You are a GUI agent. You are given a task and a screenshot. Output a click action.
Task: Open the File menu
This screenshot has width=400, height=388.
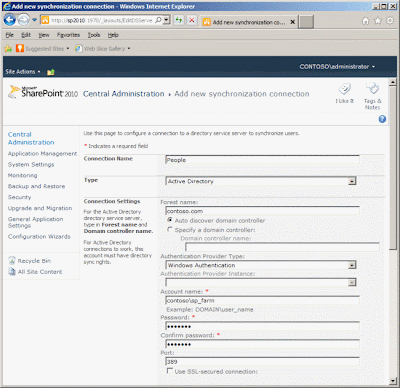[10, 35]
